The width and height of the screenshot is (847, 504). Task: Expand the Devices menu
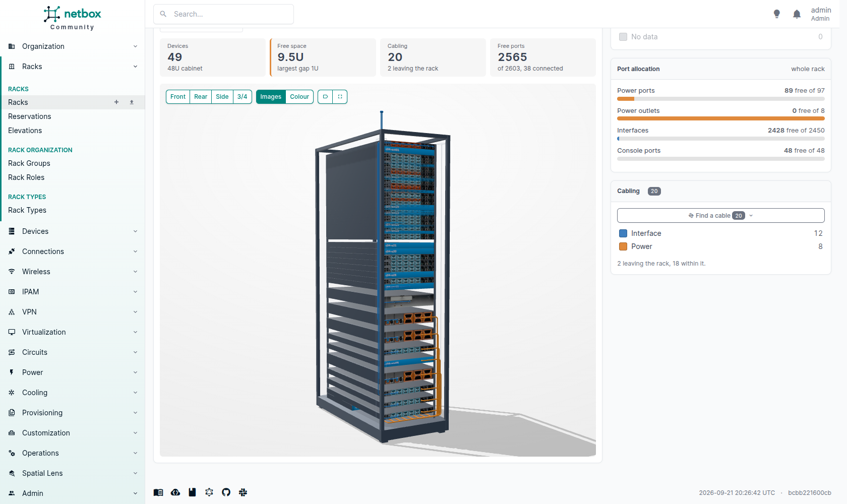(73, 231)
